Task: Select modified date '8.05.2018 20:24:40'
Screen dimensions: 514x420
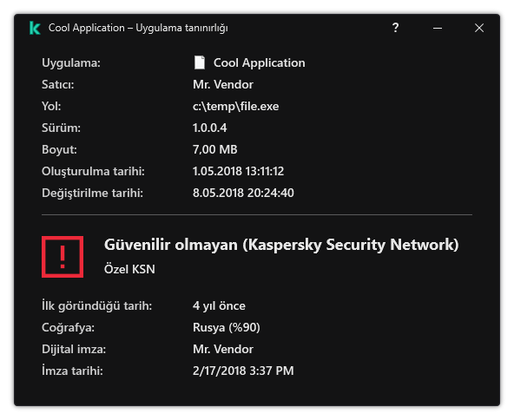Action: [x=243, y=193]
